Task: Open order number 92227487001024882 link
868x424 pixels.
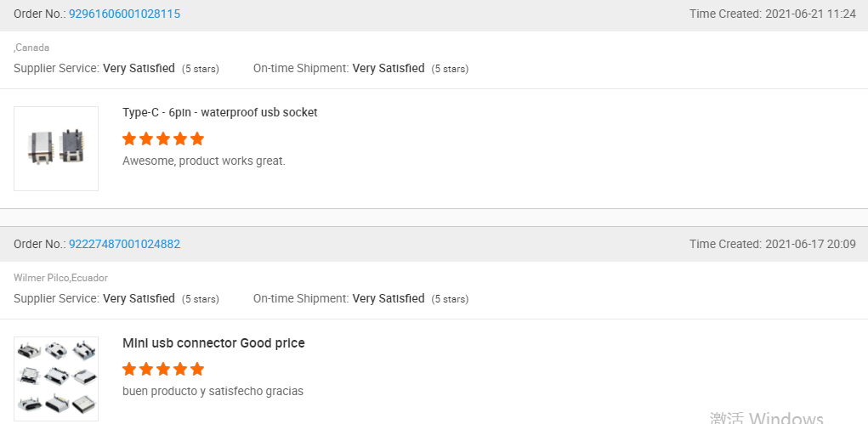Action: (x=125, y=244)
